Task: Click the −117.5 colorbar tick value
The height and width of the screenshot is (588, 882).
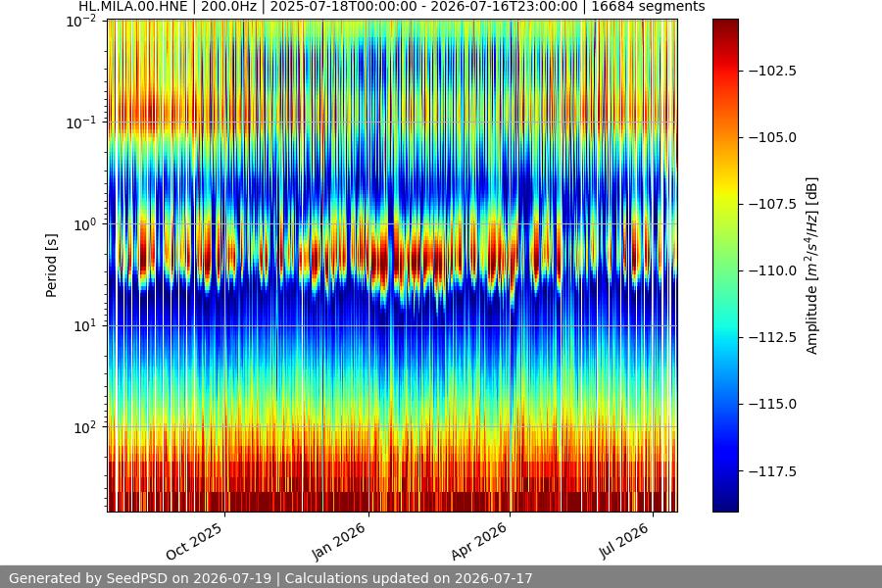Action: point(772,471)
